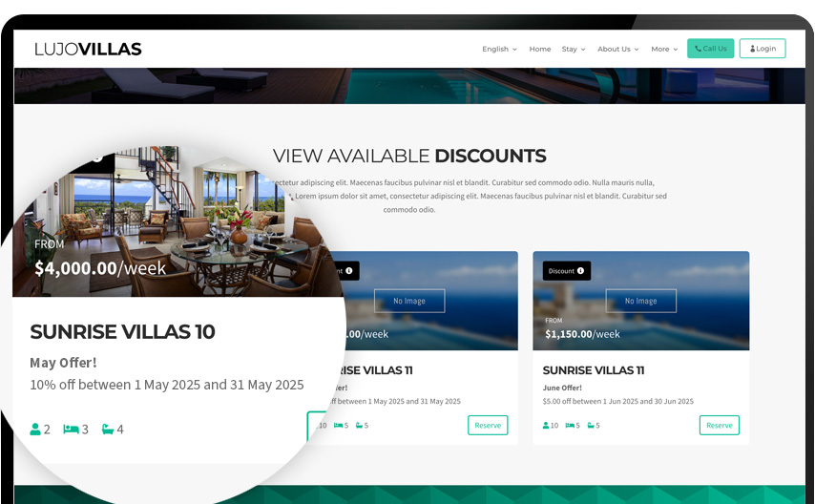The image size is (815, 504).
Task: Click the phone icon in Call Us
Action: click(698, 49)
